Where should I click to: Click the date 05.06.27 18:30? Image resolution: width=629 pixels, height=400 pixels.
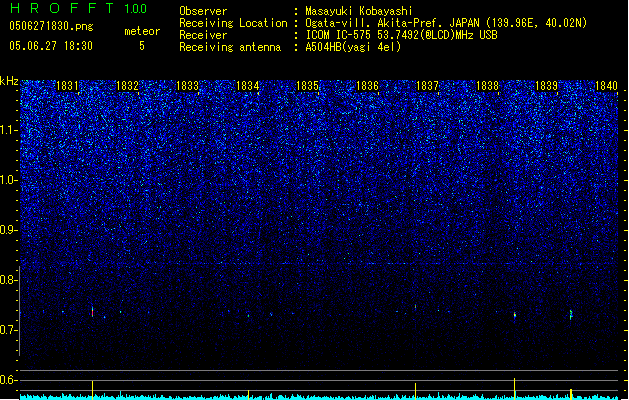click(x=51, y=46)
